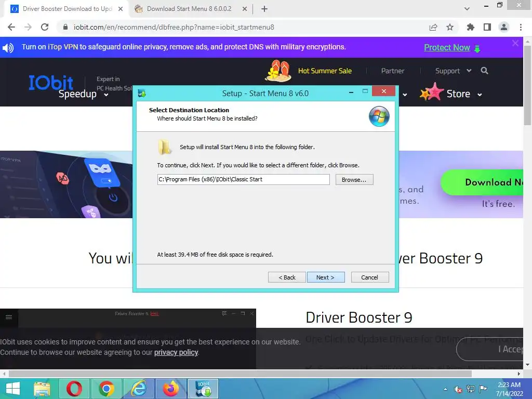Open File Explorer from the taskbar

pyautogui.click(x=42, y=389)
